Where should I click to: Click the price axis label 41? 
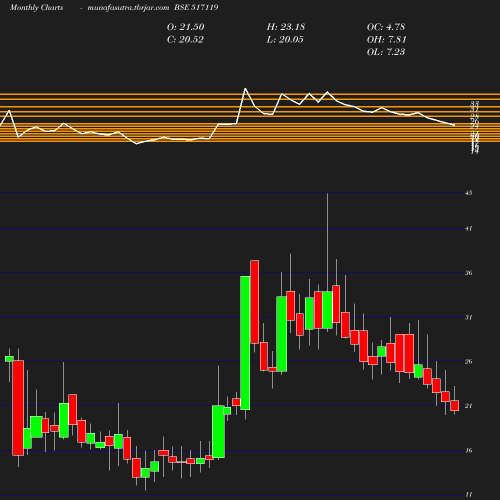(x=469, y=229)
